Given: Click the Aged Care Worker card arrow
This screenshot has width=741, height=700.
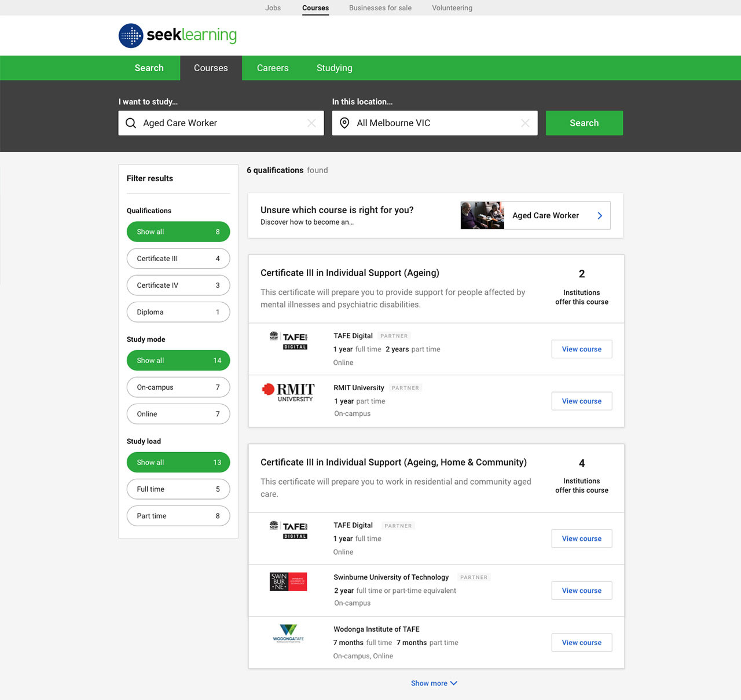Looking at the screenshot, I should (x=600, y=215).
